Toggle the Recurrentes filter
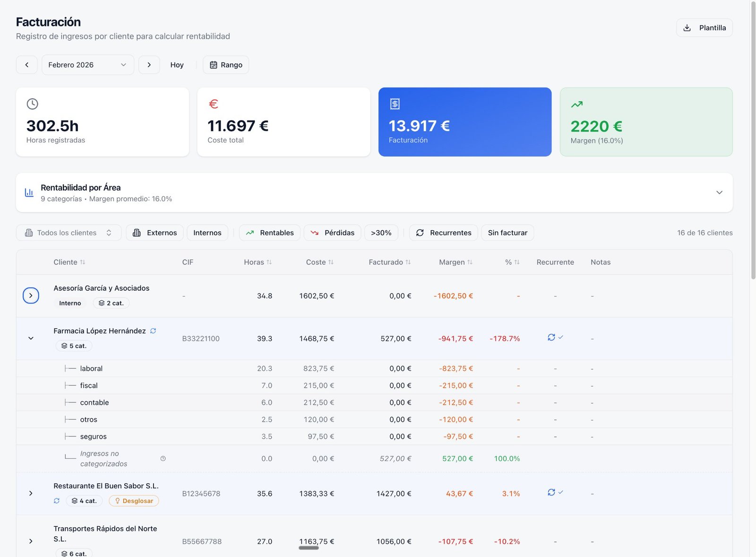Image resolution: width=756 pixels, height=557 pixels. [x=443, y=233]
